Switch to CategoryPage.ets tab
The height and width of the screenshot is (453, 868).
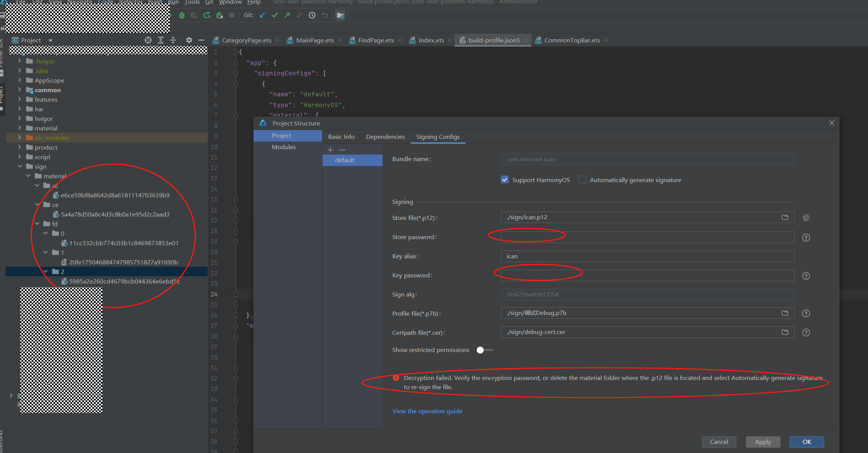[246, 40]
